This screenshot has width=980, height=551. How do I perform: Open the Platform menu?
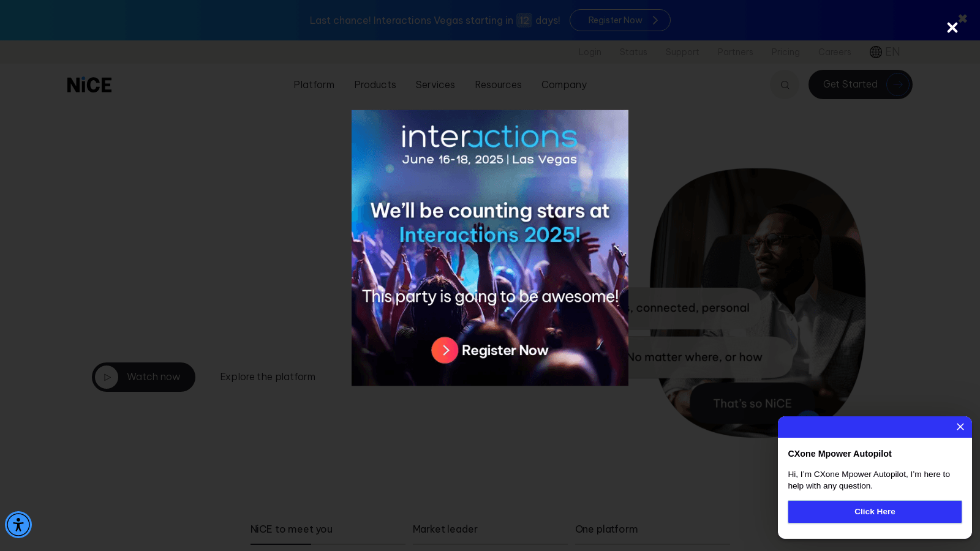click(x=314, y=84)
